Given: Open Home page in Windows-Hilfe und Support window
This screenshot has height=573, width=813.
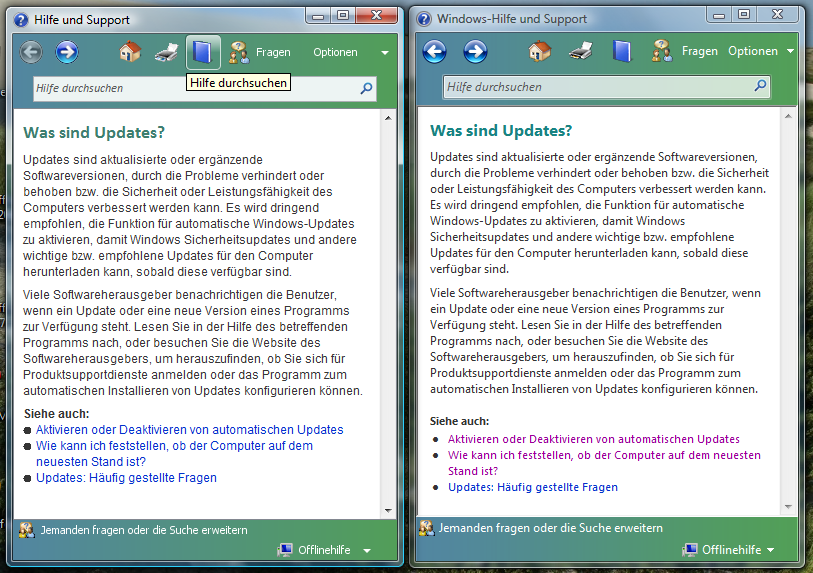Looking at the screenshot, I should click(540, 51).
